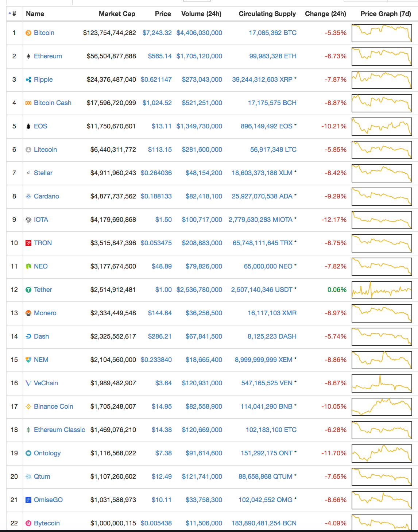The height and width of the screenshot is (532, 418).
Task: Open the Litecoin name link
Action: 45,150
